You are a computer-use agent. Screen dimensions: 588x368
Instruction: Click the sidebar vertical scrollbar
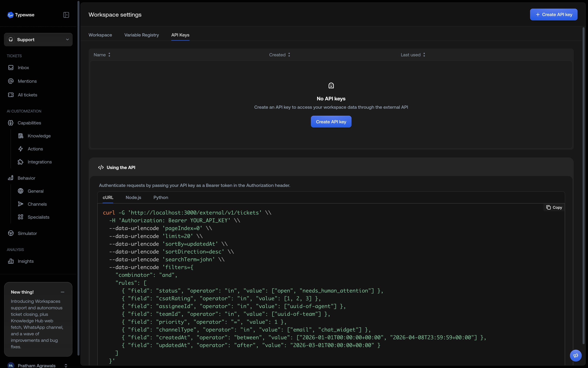pyautogui.click(x=78, y=178)
